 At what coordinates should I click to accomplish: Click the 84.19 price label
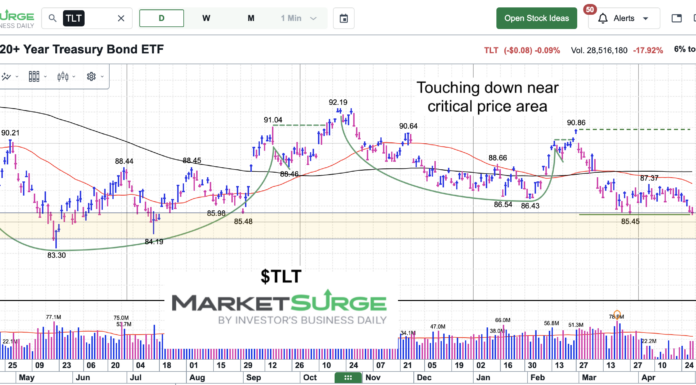tap(154, 242)
